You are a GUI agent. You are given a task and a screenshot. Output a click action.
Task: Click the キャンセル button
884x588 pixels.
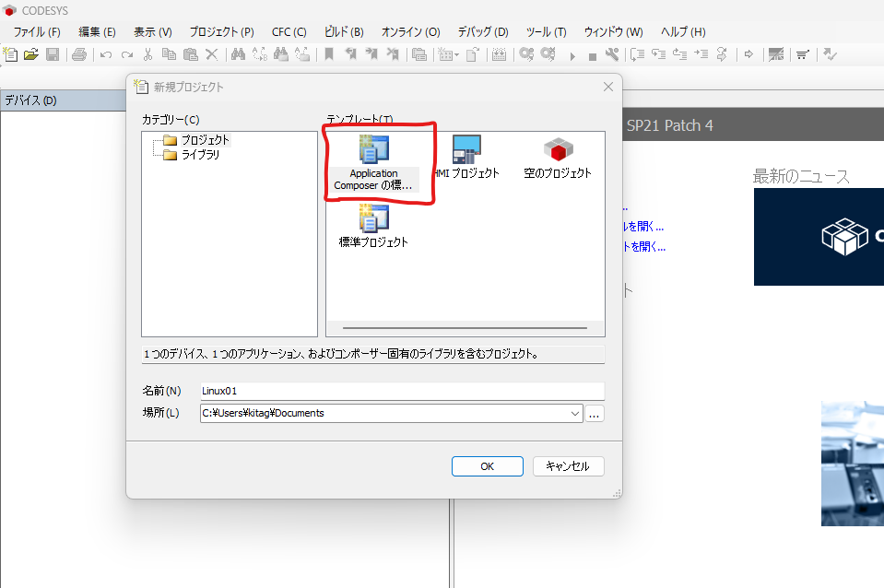tap(568, 466)
